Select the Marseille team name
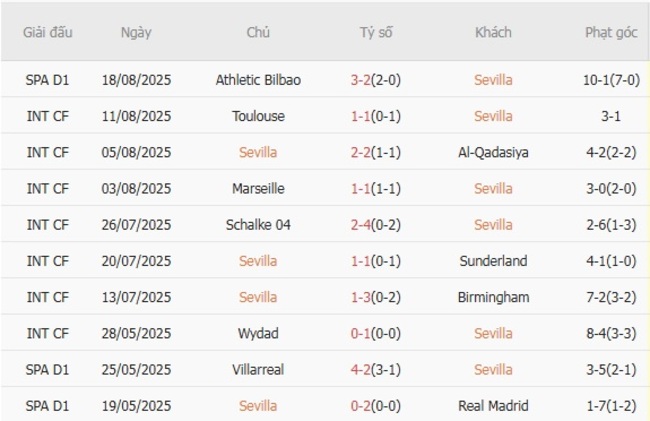The image size is (650, 421). pyautogui.click(x=258, y=189)
